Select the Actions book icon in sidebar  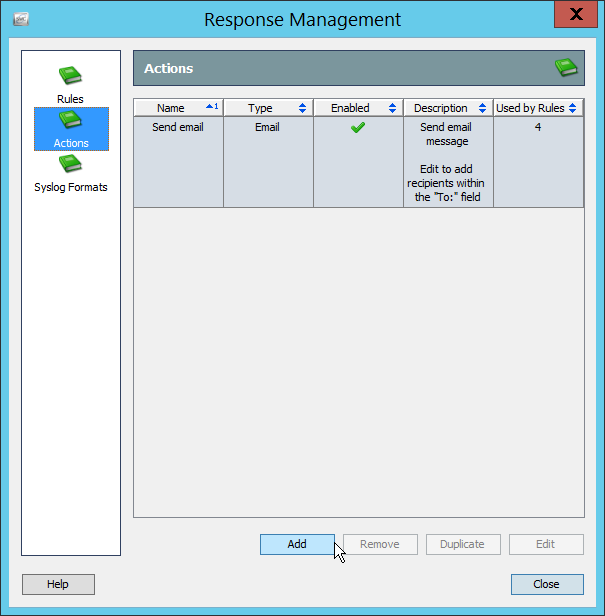coord(70,121)
